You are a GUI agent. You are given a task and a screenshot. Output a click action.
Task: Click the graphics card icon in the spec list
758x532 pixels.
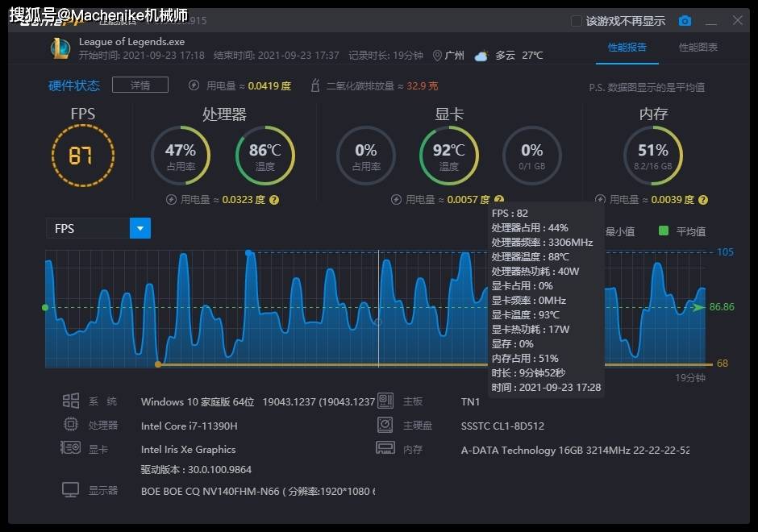pyautogui.click(x=71, y=448)
